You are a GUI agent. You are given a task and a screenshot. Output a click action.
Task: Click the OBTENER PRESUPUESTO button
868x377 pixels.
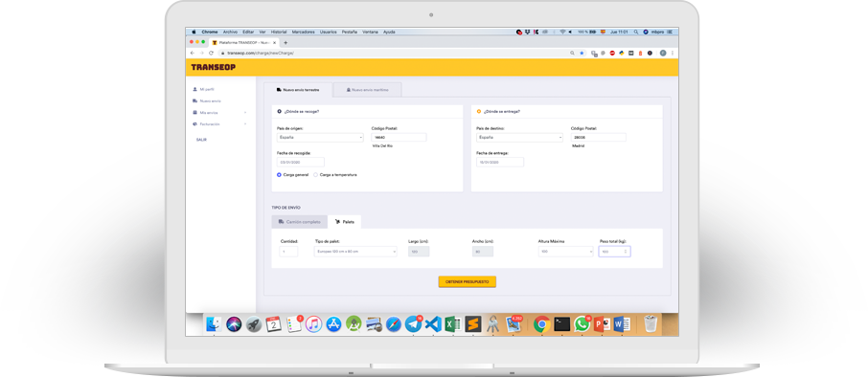[x=468, y=281]
